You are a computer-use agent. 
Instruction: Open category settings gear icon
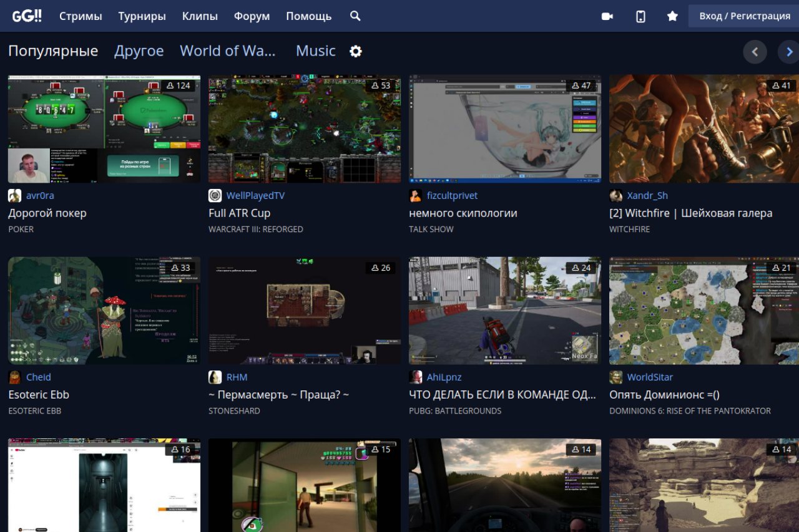(x=356, y=51)
